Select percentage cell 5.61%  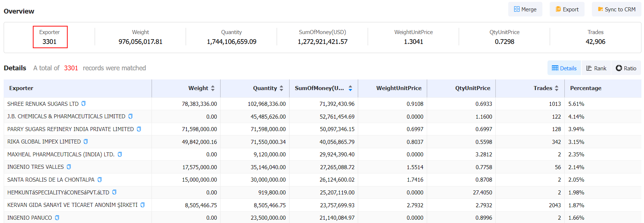[x=576, y=104]
